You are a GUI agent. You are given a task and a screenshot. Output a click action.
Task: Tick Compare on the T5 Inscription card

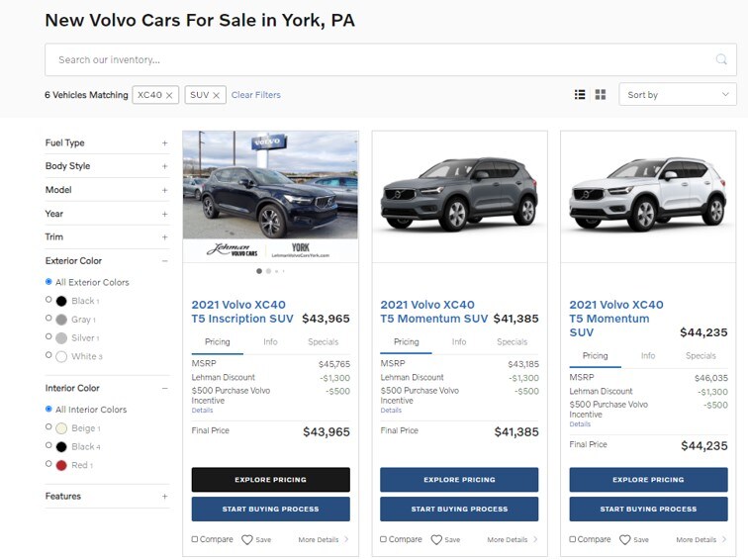(195, 539)
